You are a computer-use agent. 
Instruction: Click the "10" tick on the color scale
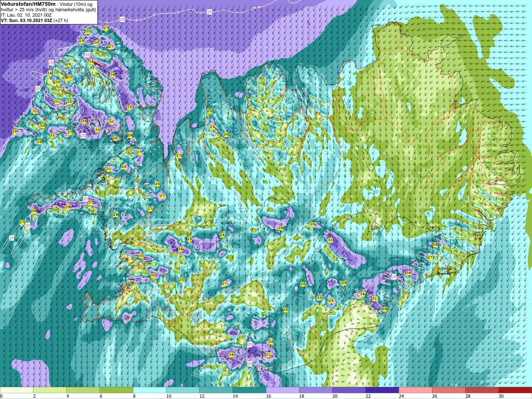point(169,397)
